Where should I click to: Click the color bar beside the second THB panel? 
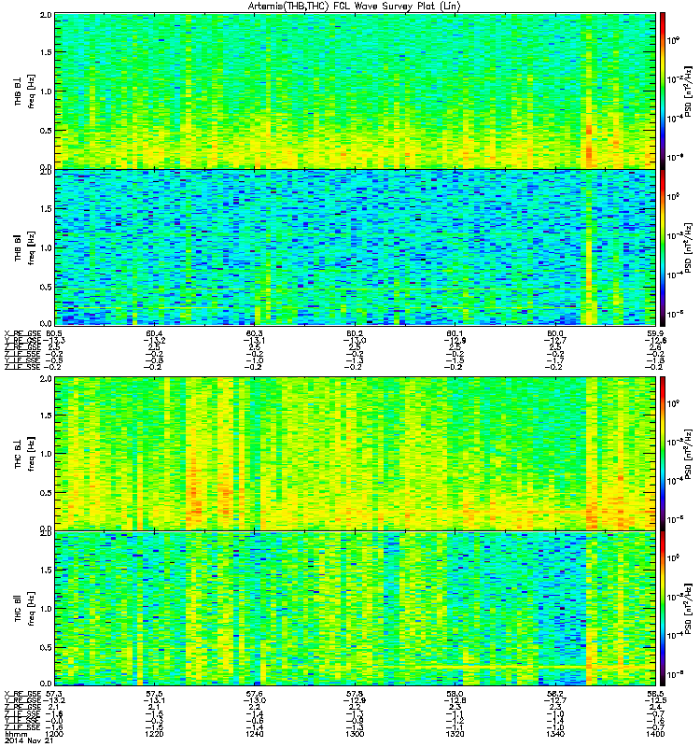[663, 247]
